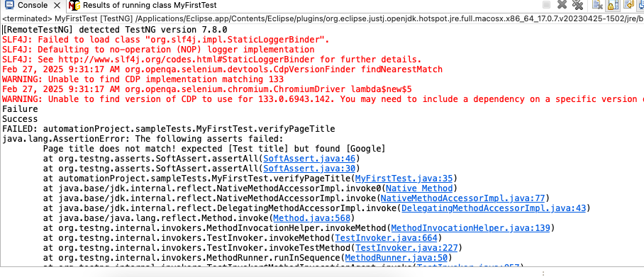Open the MethodRunner.java:50 link

[396, 258]
